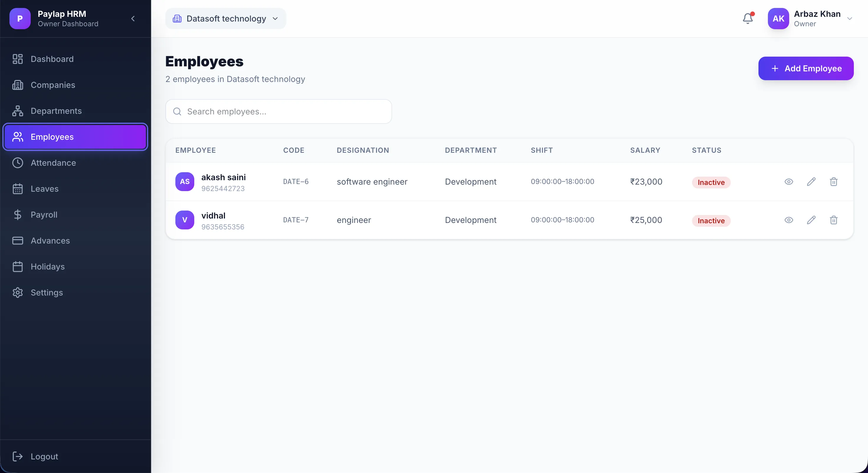
Task: Select the Leaves menu item
Action: tap(45, 189)
